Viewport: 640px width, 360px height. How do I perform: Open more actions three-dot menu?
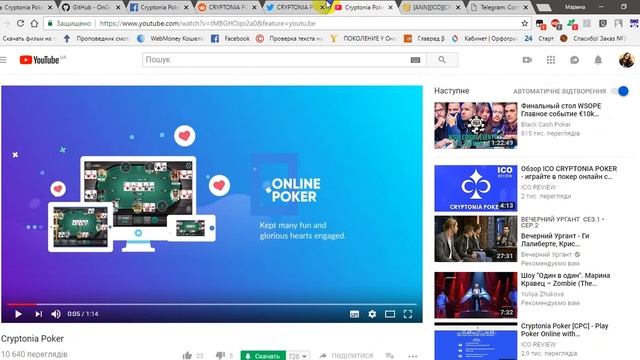click(413, 356)
